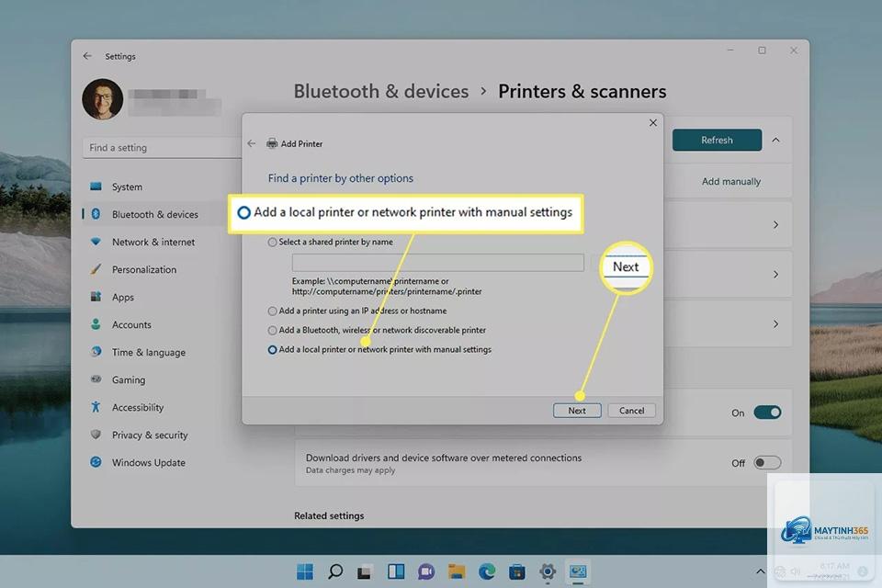Go back using Settings back arrow
This screenshot has height=588, width=882.
click(x=87, y=56)
